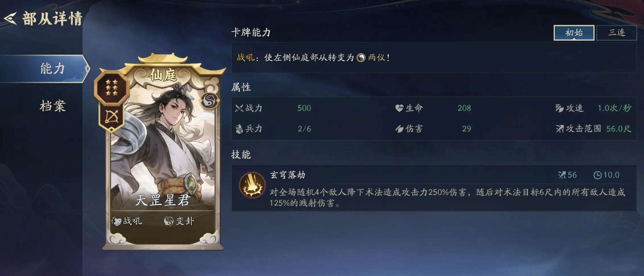Click the yin-yang badge on the card portrait
Viewport: 644px width, 276px height.
coord(209,101)
